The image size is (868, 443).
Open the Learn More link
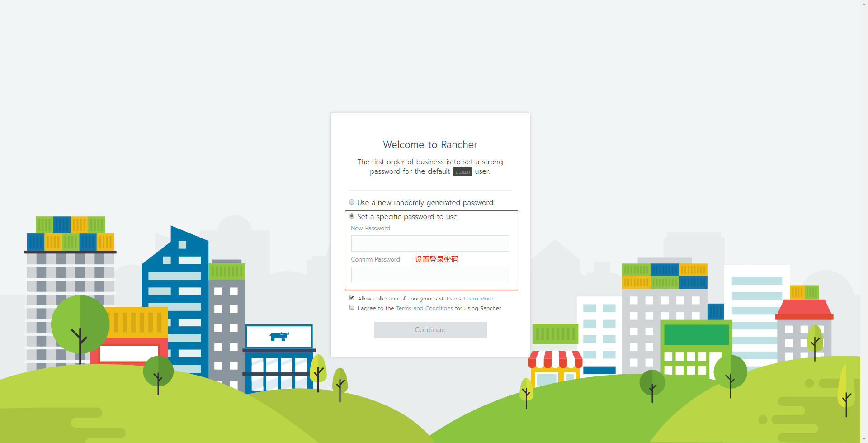(478, 299)
